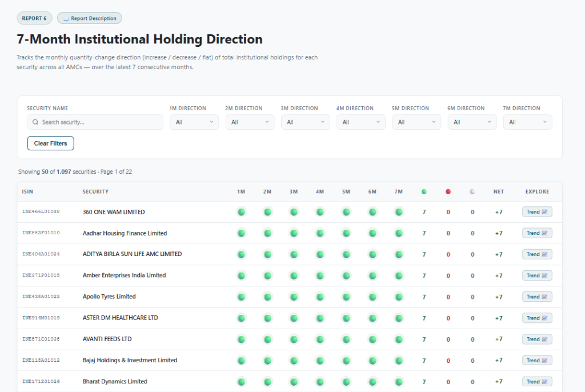Image resolution: width=585 pixels, height=392 pixels.
Task: Open Trend for 360 ONE WAM LIMITED
Action: tap(537, 211)
